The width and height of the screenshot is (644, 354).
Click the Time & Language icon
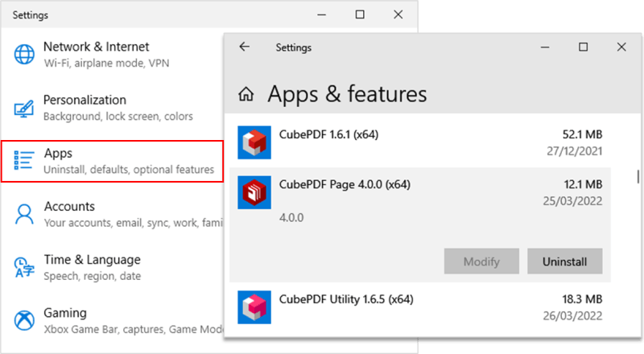pos(24,267)
